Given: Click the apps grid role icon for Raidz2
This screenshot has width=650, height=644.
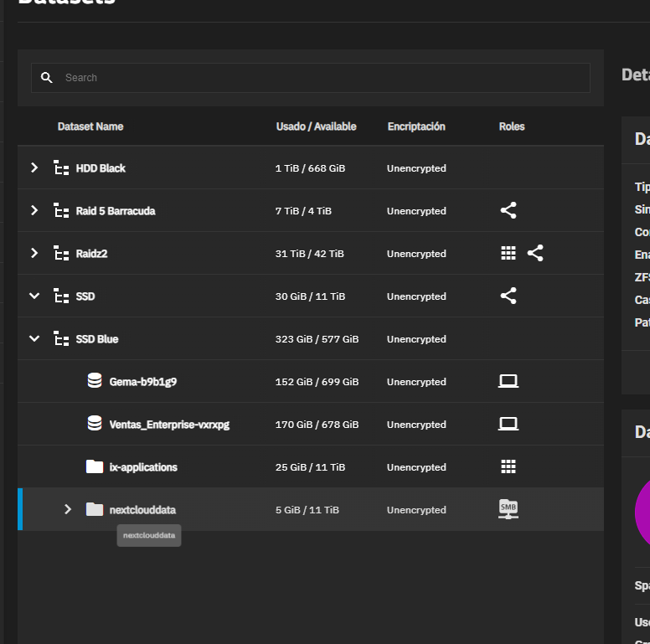Looking at the screenshot, I should [x=508, y=253].
